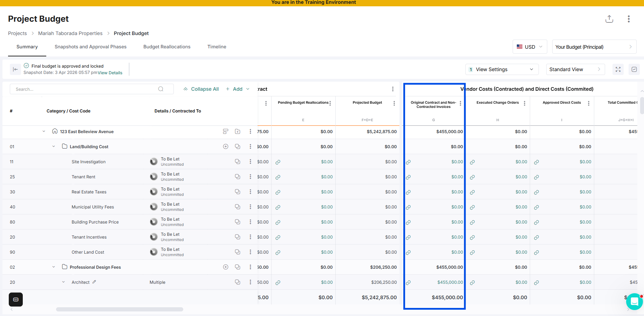This screenshot has height=316, width=644.
Task: Click the export/share icon in header
Action: click(x=609, y=19)
